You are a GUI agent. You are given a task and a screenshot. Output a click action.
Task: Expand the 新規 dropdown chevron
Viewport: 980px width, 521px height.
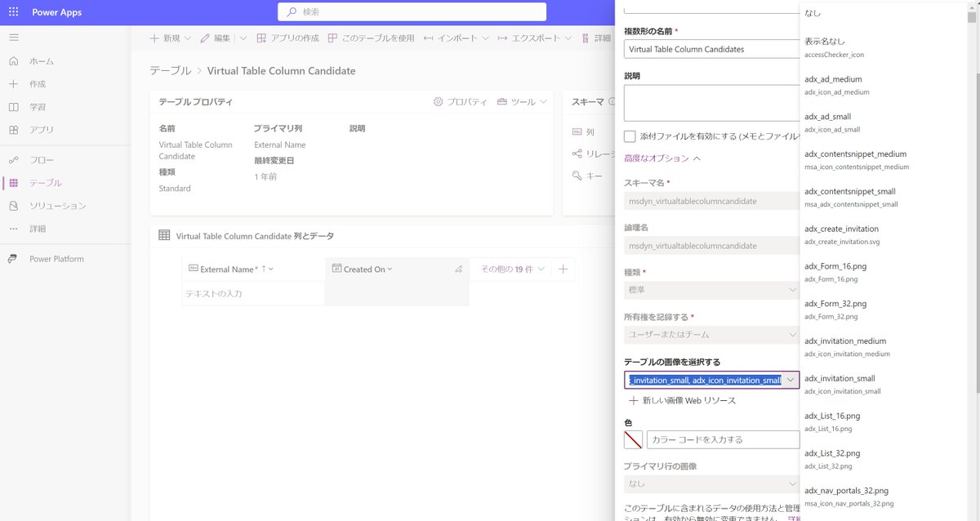point(188,38)
